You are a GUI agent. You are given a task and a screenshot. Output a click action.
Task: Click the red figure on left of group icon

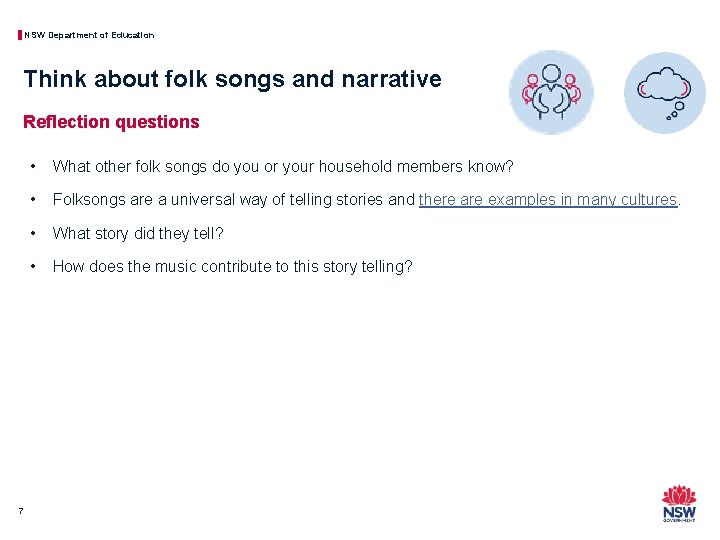[x=531, y=88]
